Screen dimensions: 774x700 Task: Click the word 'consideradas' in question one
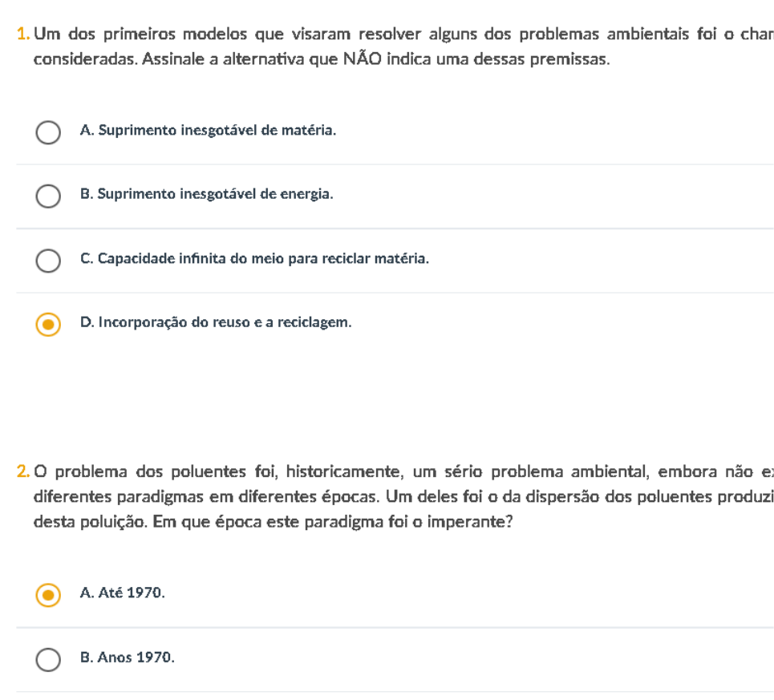point(77,60)
